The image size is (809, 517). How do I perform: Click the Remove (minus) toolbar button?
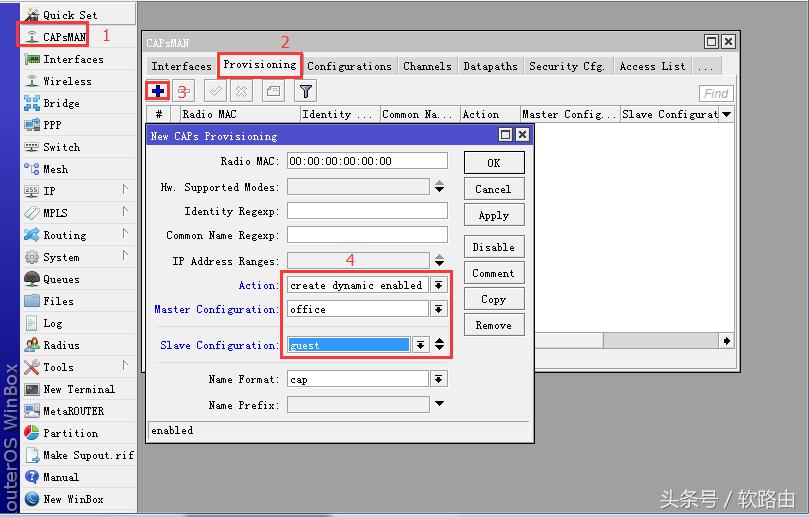click(x=184, y=91)
